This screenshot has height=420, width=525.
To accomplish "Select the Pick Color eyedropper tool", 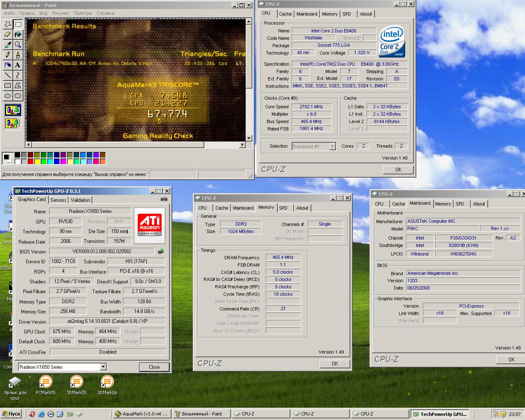I will pyautogui.click(x=7, y=45).
